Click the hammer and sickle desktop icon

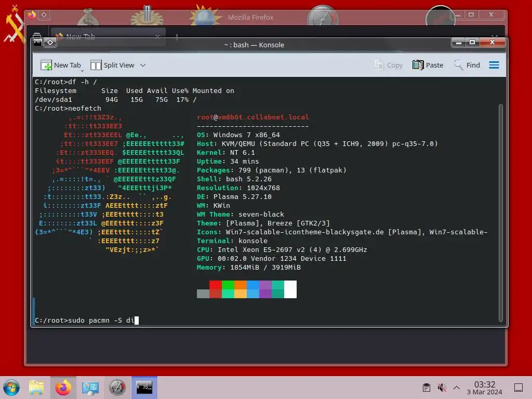tap(14, 25)
